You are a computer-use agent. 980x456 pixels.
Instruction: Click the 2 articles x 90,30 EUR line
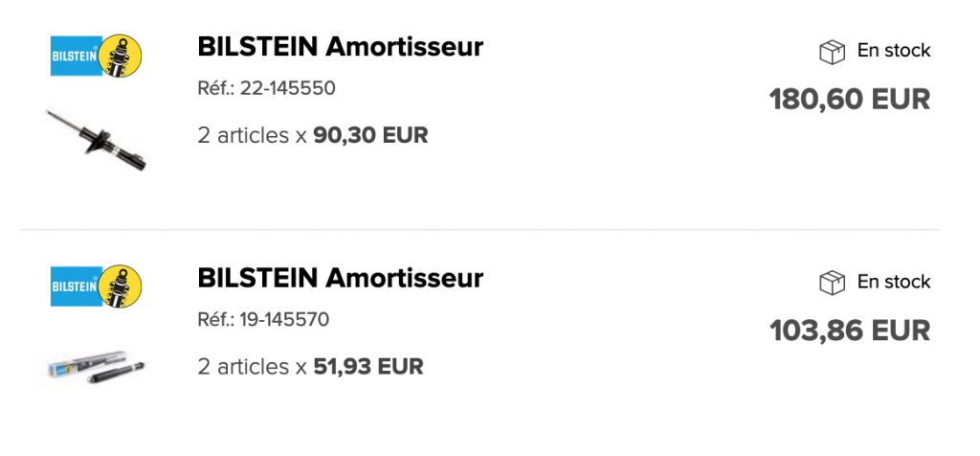coord(313,135)
